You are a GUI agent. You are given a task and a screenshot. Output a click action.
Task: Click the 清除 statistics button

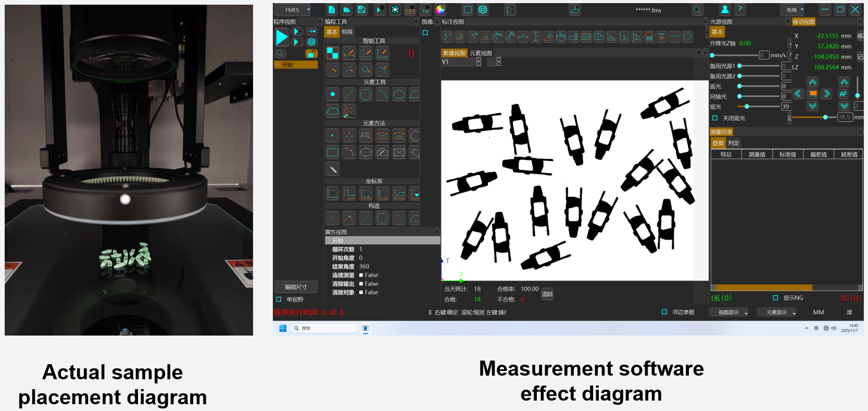[547, 294]
